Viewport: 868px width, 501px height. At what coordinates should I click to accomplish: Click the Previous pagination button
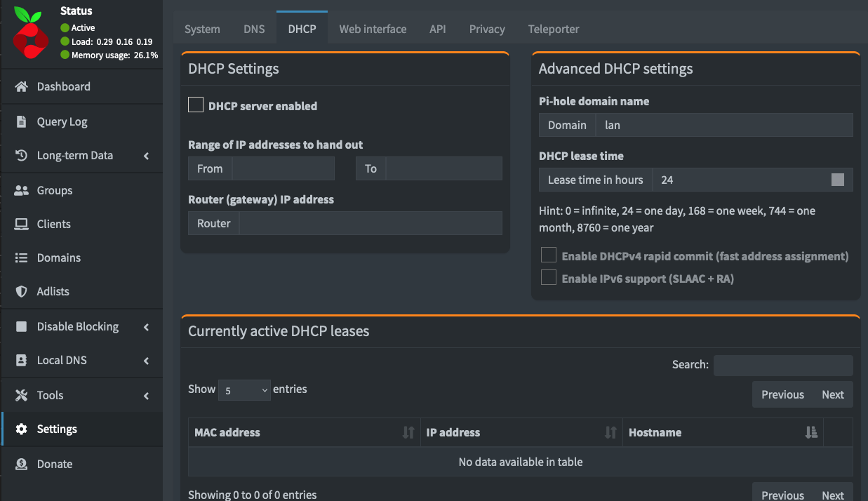782,394
